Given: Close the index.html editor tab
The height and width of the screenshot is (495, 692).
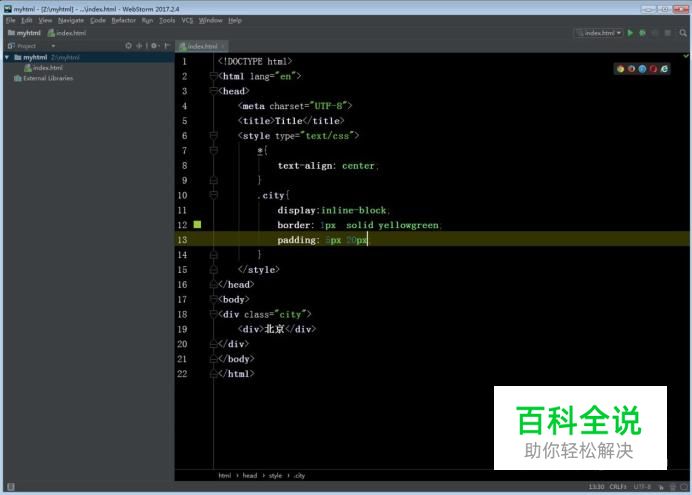Looking at the screenshot, I should coord(223,46).
